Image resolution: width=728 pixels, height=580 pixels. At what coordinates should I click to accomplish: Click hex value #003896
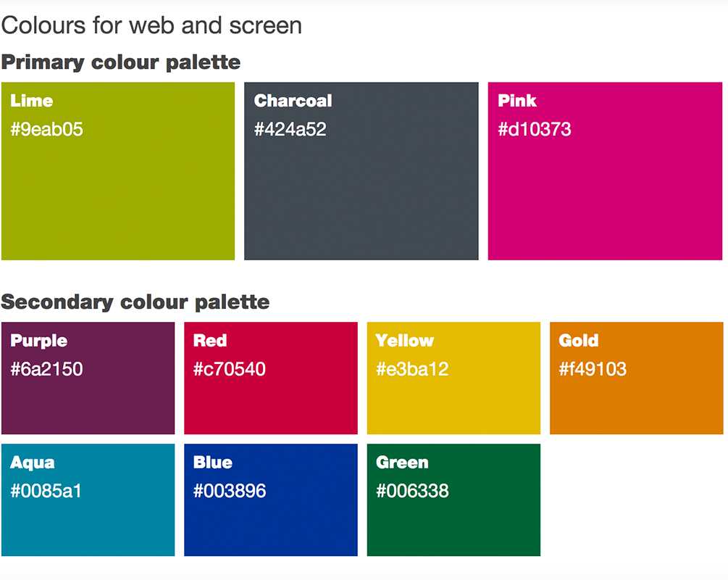(x=230, y=491)
